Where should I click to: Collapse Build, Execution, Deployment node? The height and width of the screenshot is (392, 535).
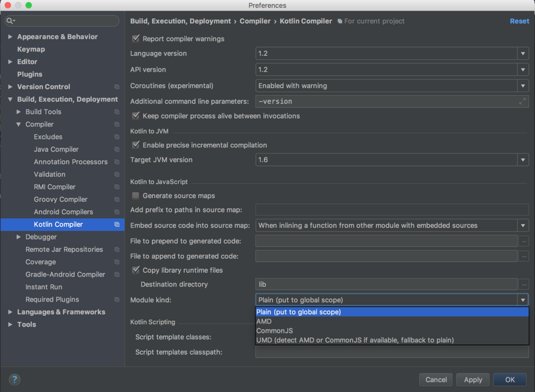[x=10, y=99]
